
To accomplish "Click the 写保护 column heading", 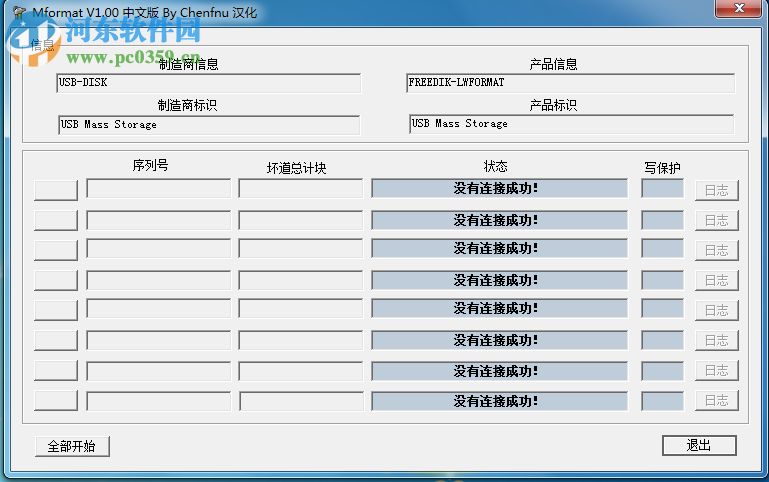I will pyautogui.click(x=662, y=168).
